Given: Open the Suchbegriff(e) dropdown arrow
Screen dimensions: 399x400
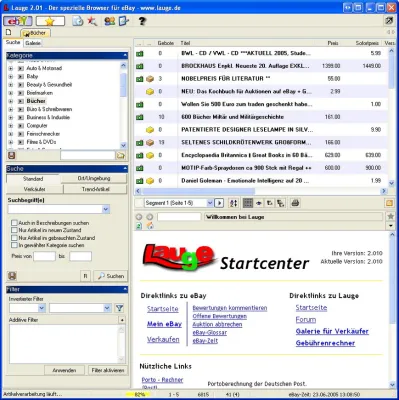Looking at the screenshot, I should coord(106,209).
